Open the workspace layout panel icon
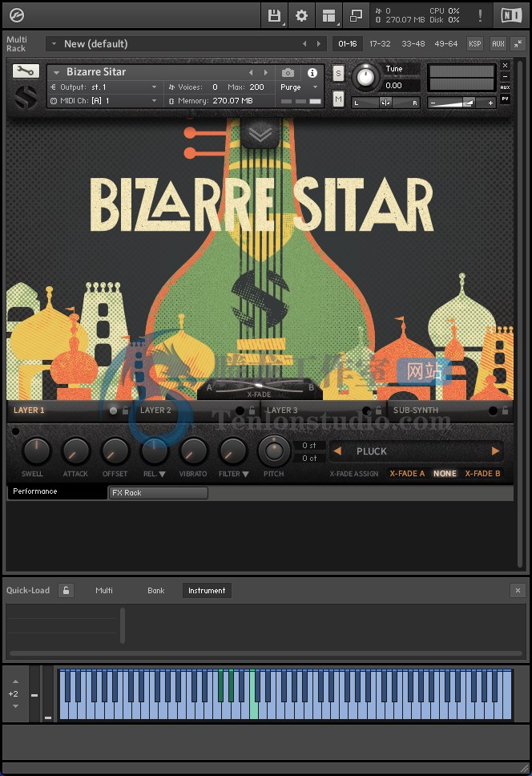 coord(328,16)
